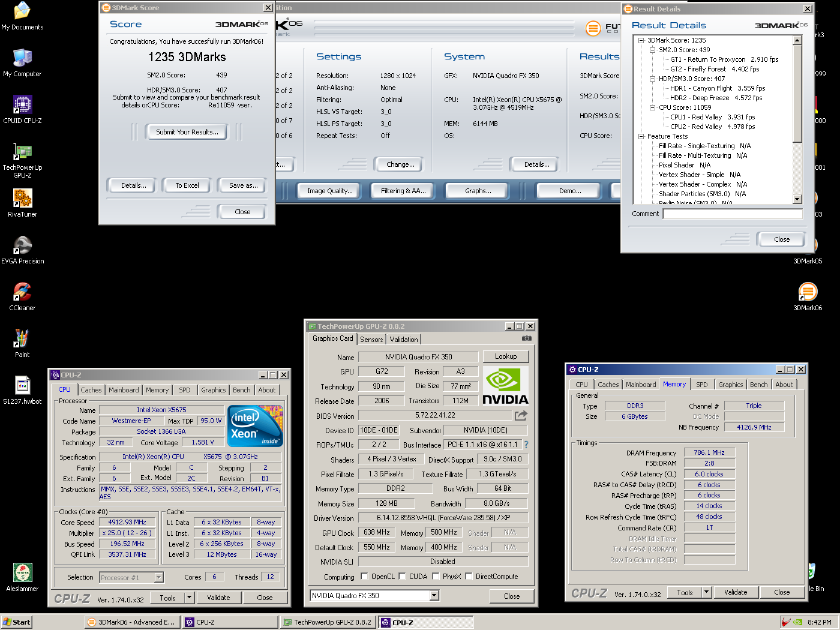Switch to the Mainboard tab in the CPU-Z CPU window
The image size is (840, 630).
124,390
